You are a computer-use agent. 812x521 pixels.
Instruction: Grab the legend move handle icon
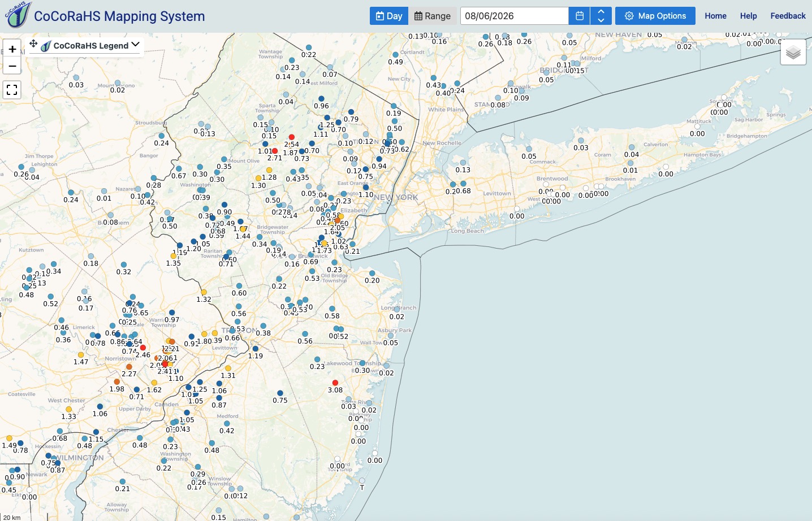(33, 44)
